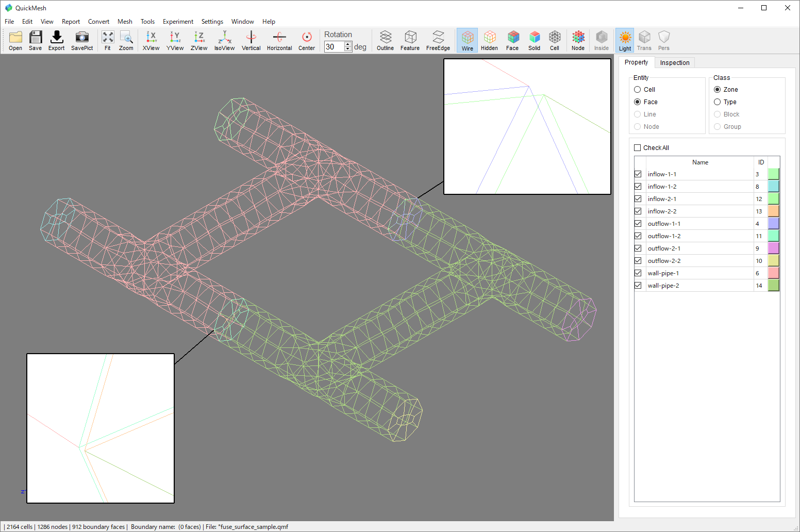Activate the Node display icon
Image resolution: width=800 pixels, height=532 pixels.
pyautogui.click(x=578, y=40)
